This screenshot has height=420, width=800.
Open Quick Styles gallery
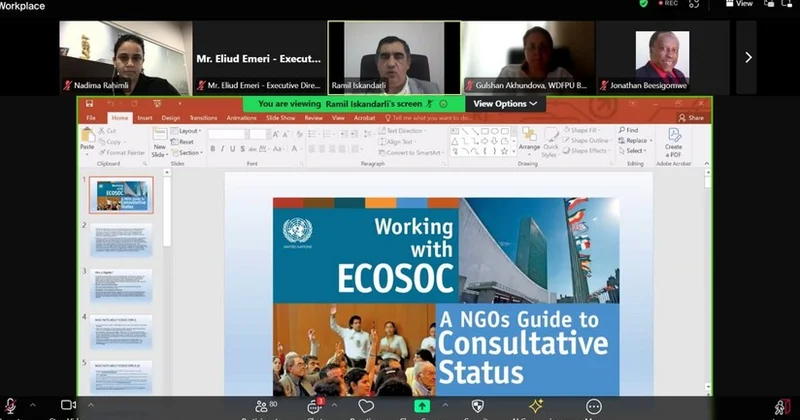click(x=550, y=143)
